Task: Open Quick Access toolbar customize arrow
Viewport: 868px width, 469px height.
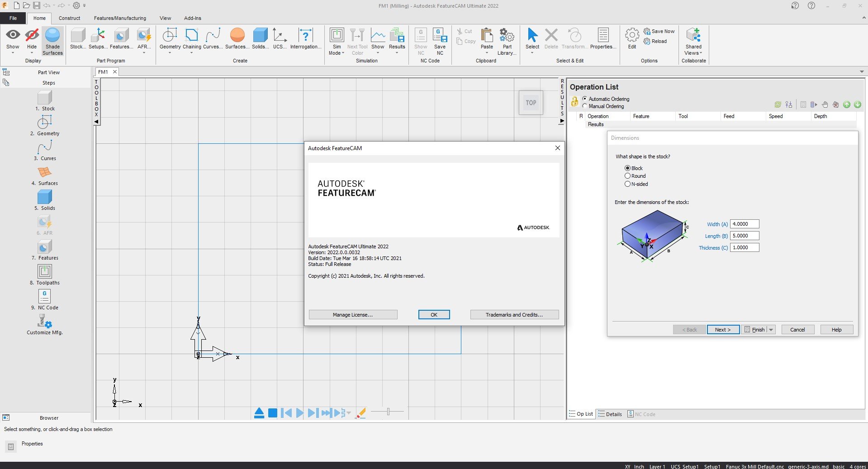Action: 85,6
